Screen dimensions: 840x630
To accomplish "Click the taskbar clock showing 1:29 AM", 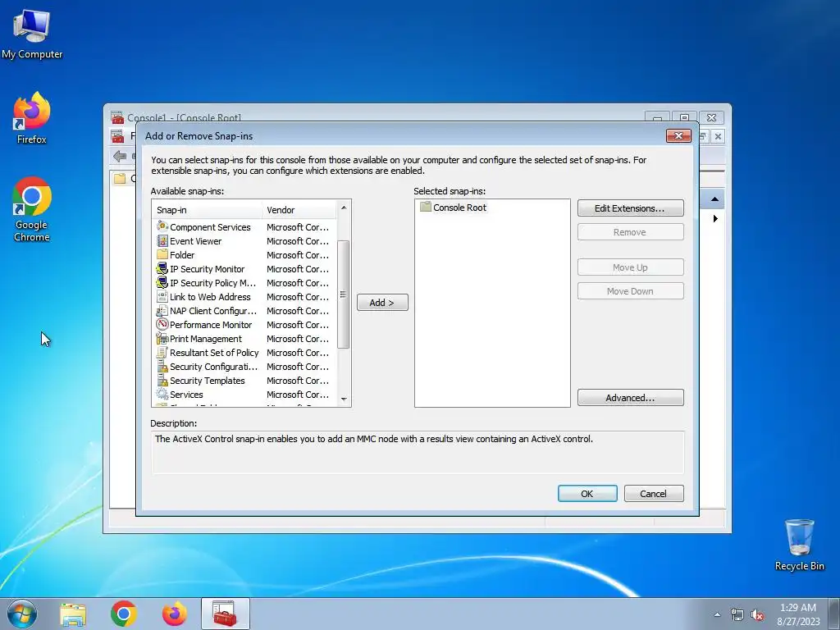I will [x=798, y=614].
